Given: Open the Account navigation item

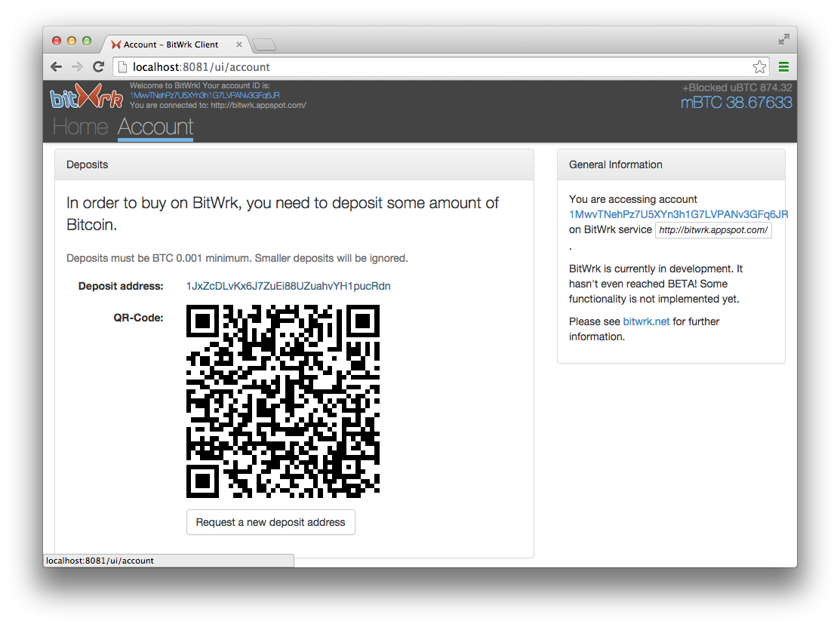Looking at the screenshot, I should pos(155,127).
